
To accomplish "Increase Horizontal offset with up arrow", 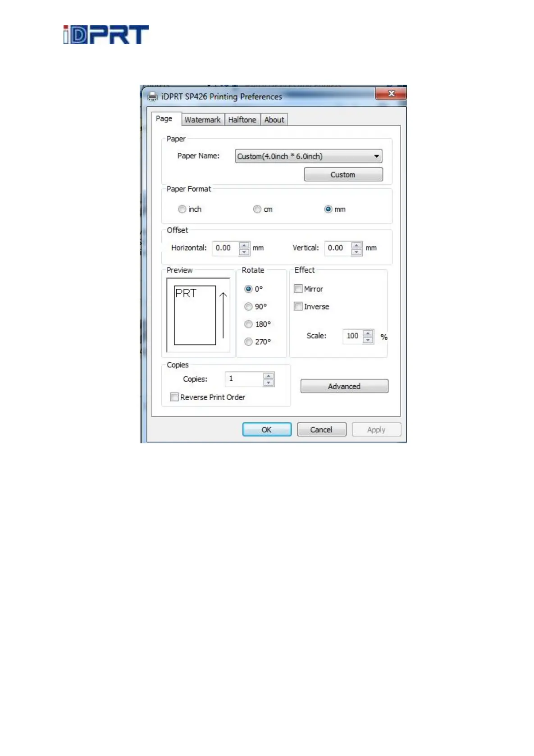I will coord(244,245).
